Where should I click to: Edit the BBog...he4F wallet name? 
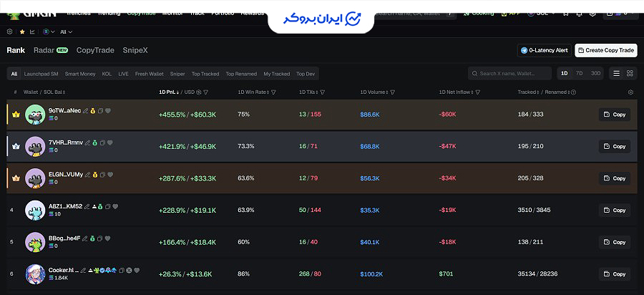(84, 238)
